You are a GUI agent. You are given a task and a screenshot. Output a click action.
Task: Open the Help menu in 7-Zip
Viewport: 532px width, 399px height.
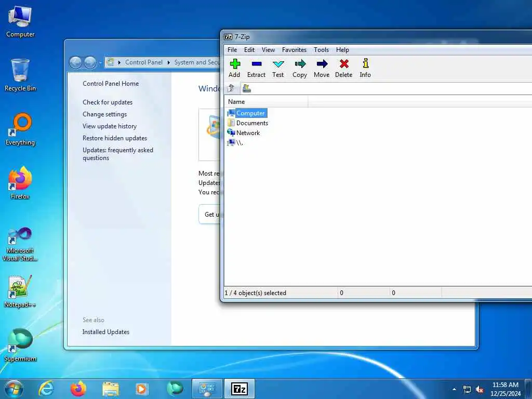(x=342, y=50)
